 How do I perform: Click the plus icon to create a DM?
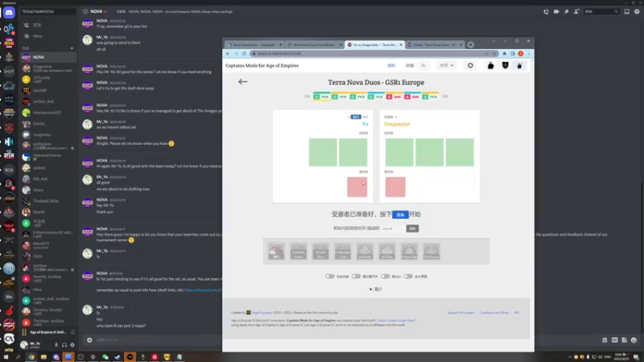tap(72, 48)
